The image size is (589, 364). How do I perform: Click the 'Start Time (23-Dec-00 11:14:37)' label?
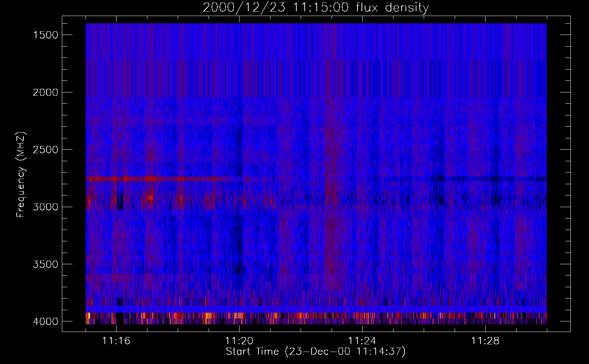tap(316, 352)
